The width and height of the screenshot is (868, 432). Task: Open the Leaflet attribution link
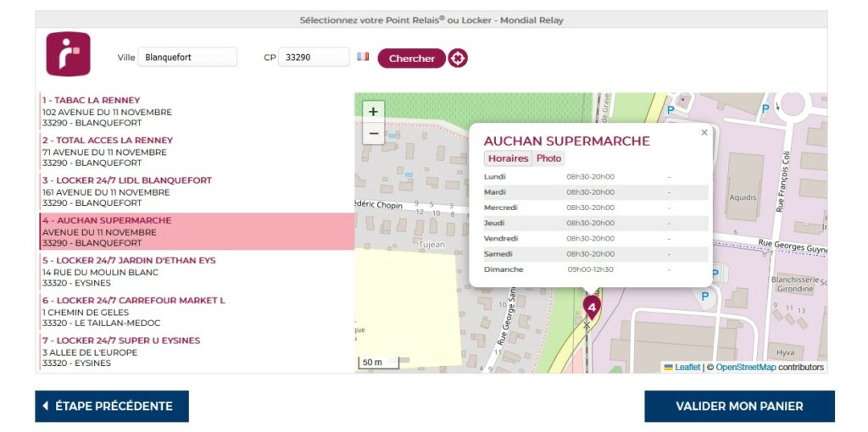point(682,368)
